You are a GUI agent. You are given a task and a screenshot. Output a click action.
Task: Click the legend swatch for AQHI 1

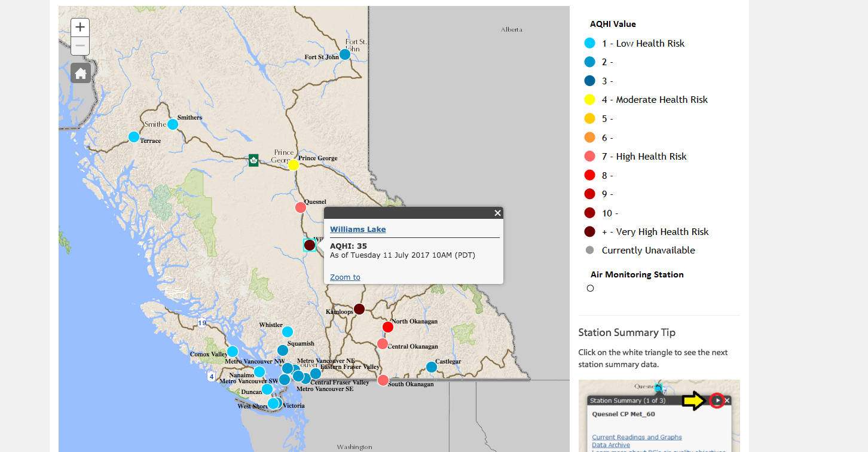click(590, 43)
